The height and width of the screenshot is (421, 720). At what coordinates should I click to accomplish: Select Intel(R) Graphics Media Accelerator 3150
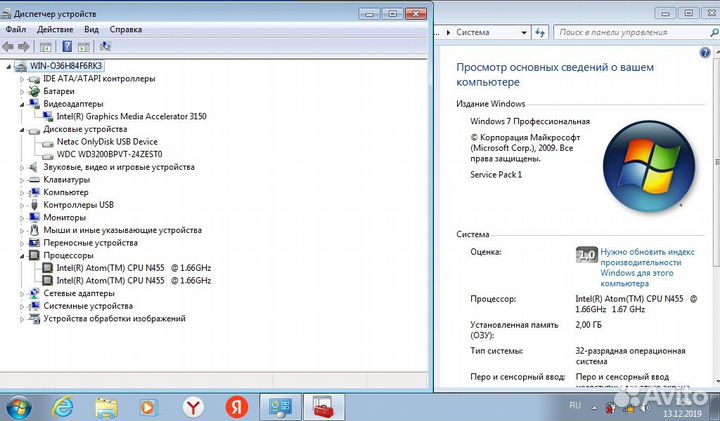tap(131, 117)
